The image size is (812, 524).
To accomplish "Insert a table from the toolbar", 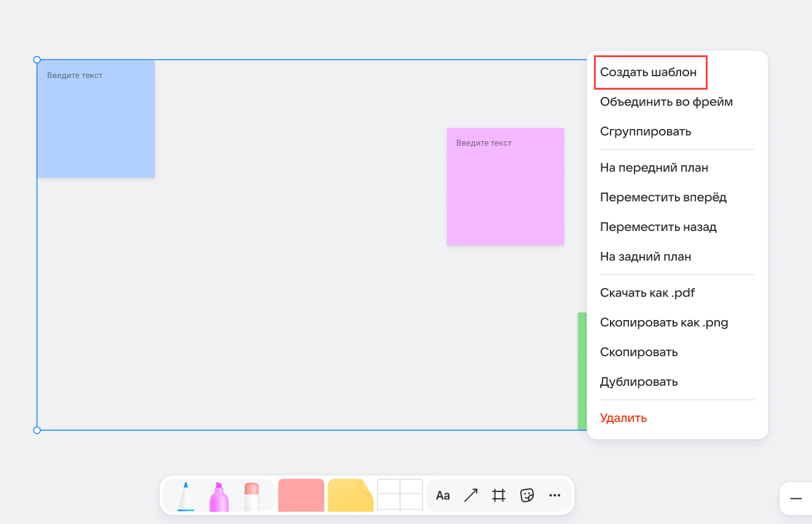I will 400,496.
